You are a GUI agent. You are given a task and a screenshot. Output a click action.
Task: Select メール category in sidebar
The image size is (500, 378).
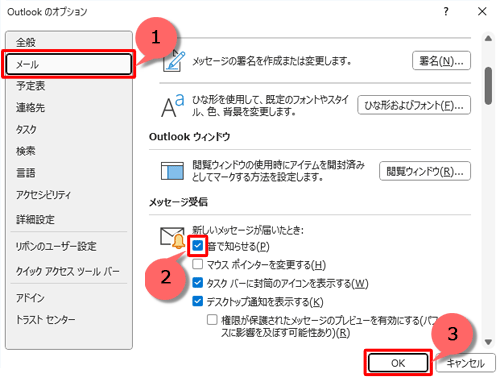tap(69, 64)
